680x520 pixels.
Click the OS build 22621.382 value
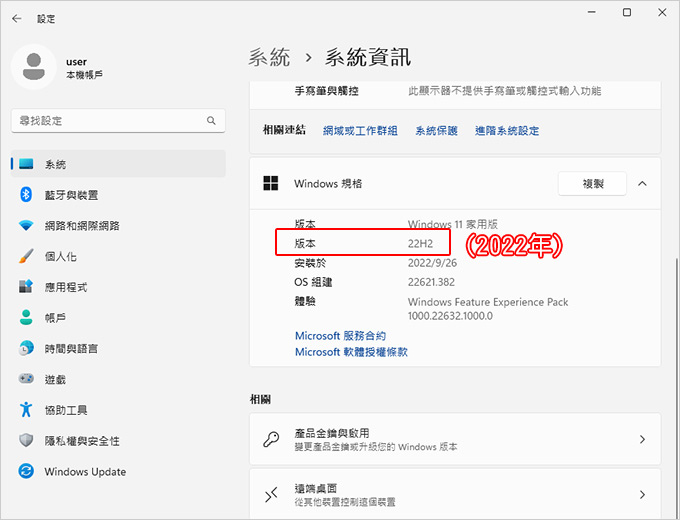click(431, 282)
